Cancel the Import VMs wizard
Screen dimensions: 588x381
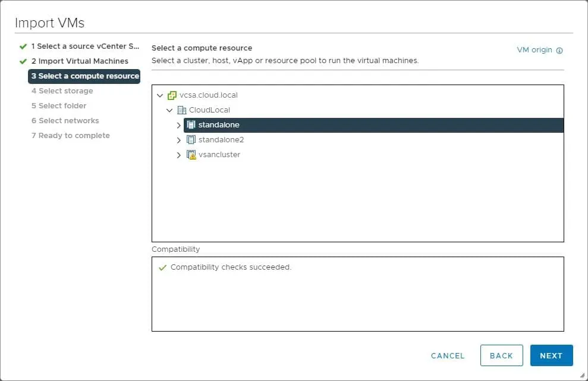448,355
